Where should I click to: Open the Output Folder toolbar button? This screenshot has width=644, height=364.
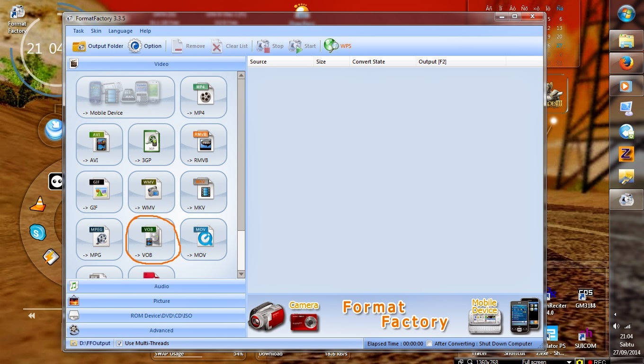coord(98,46)
